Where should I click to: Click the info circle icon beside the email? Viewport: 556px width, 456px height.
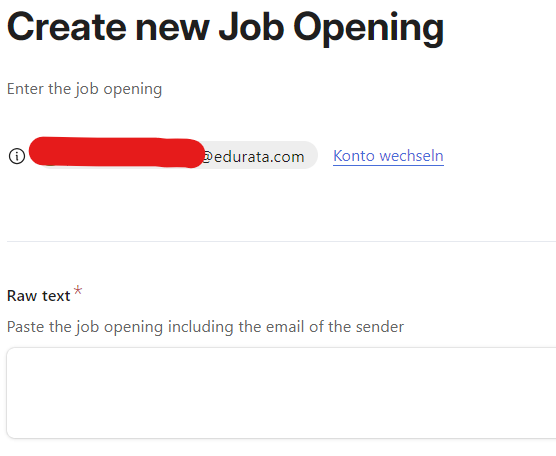pos(17,156)
